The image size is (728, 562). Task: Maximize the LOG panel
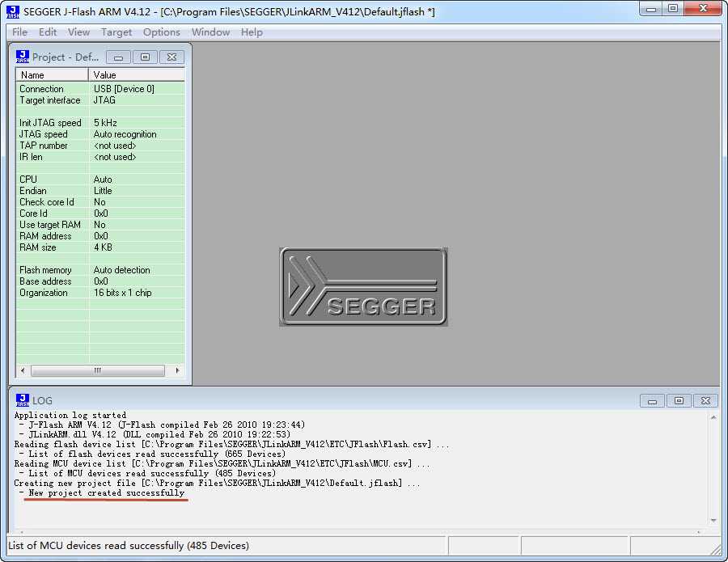pyautogui.click(x=679, y=400)
